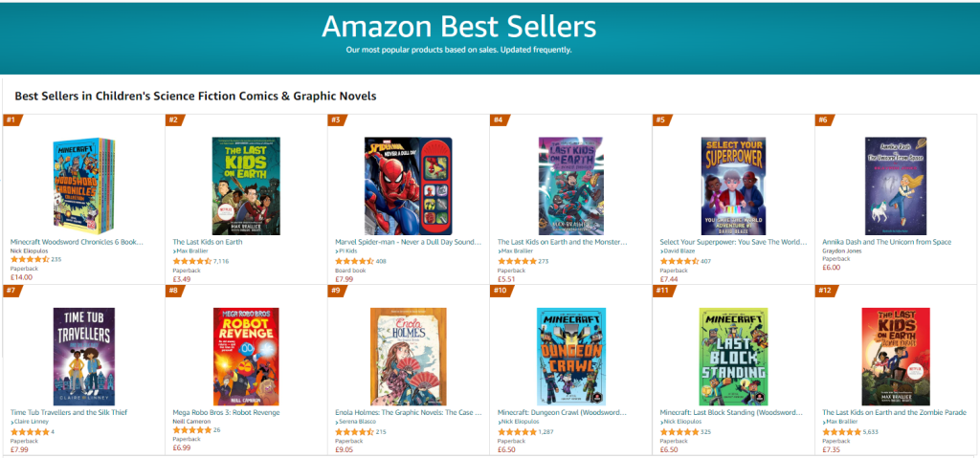The width and height of the screenshot is (980, 458).
Task: Open The Last Kids on Earth cover image
Action: tap(245, 185)
